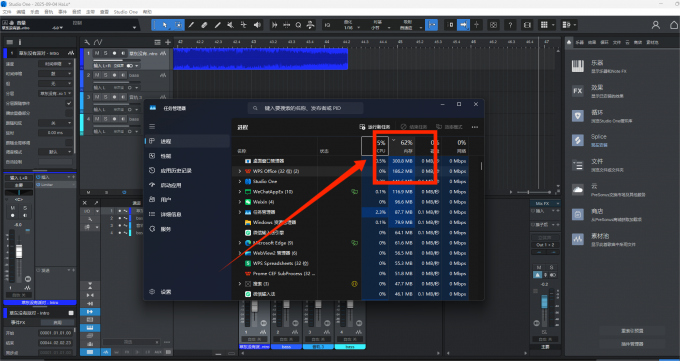Viewport: 680px width, 361px height.
Task: Select the Mute tool with crossed speaker
Action: (231, 25)
